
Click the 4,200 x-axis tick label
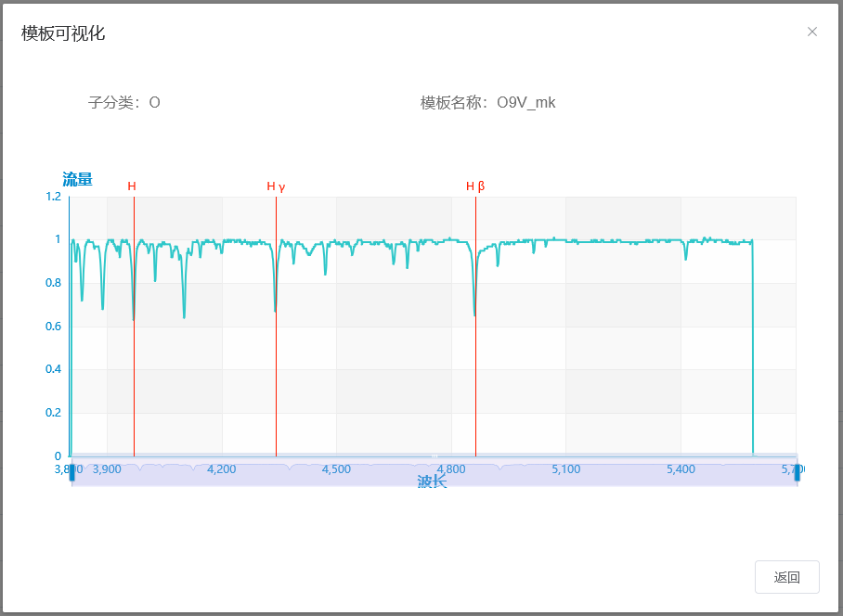[221, 469]
